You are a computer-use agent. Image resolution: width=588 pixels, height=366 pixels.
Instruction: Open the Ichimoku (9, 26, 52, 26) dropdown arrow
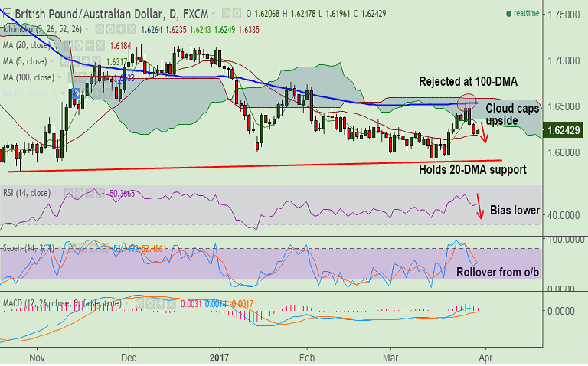coord(87,29)
